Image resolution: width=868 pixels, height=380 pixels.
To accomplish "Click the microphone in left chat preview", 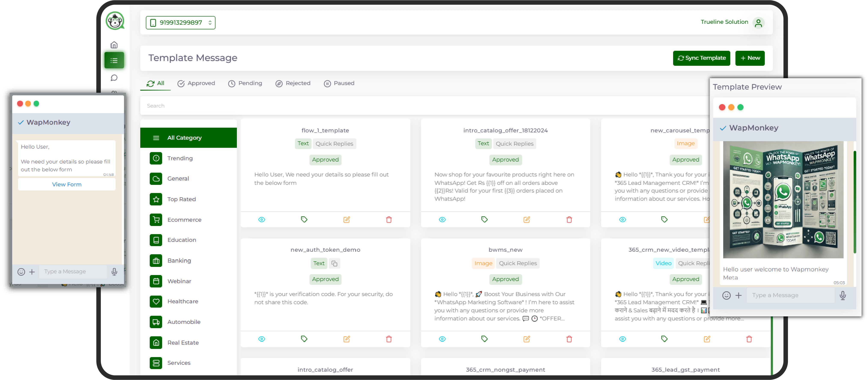I will coord(114,272).
